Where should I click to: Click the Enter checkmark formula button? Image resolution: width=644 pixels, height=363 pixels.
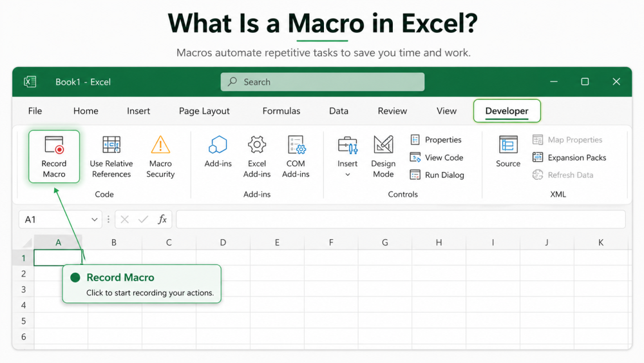(144, 219)
